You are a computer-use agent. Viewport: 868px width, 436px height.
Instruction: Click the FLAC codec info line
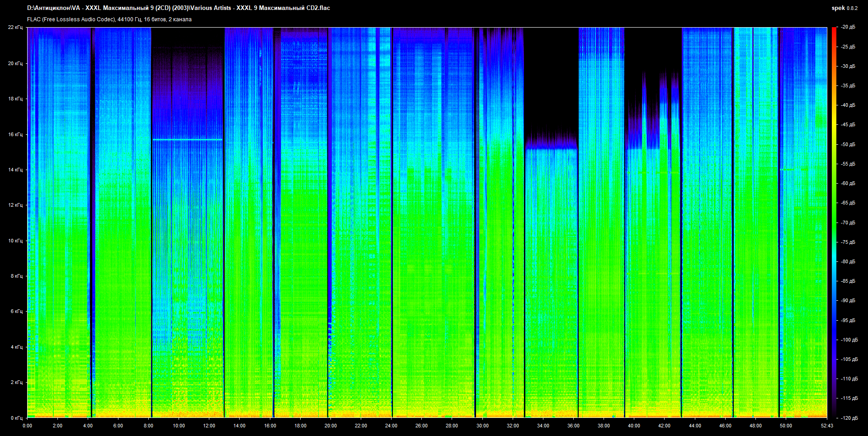[109, 19]
